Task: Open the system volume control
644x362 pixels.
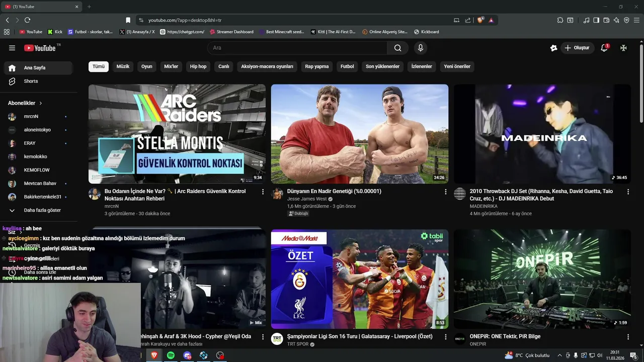Action: pyautogui.click(x=600, y=355)
